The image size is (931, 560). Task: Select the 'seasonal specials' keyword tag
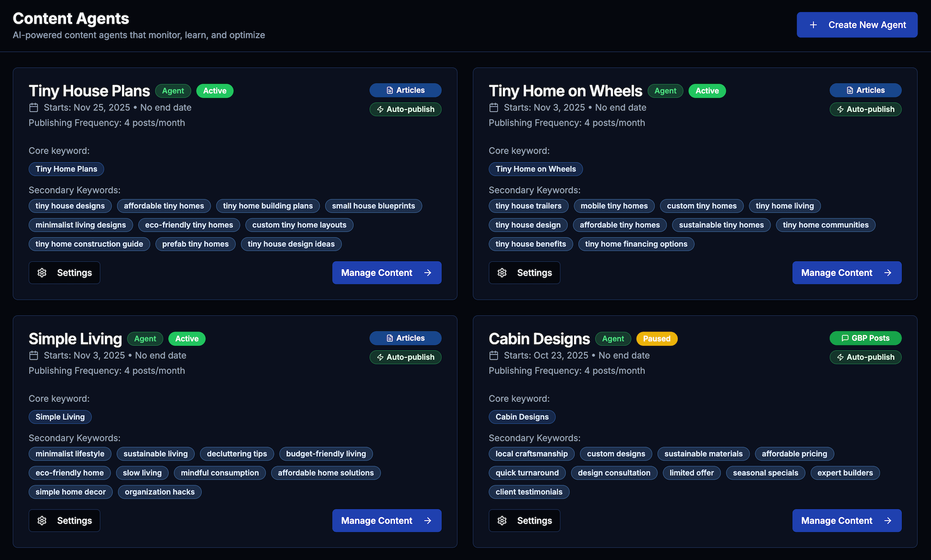pos(765,473)
